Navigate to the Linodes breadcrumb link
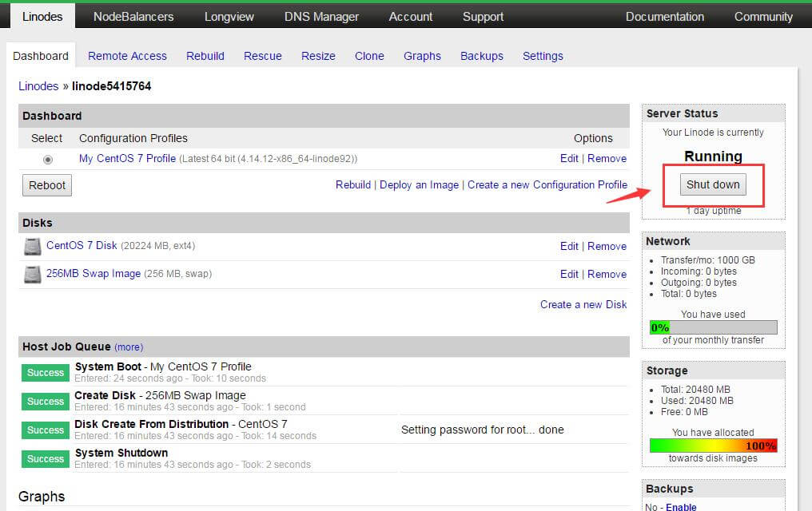 [x=38, y=85]
